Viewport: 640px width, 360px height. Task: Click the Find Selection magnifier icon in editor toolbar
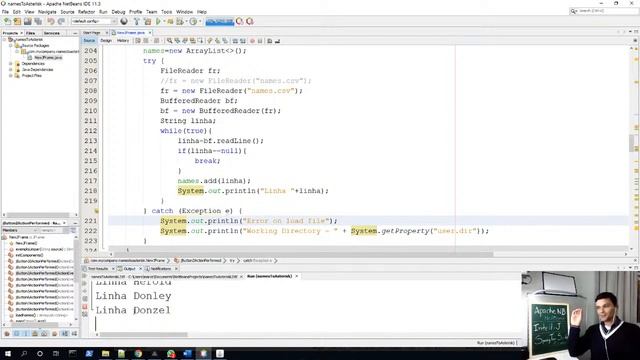coord(169,41)
